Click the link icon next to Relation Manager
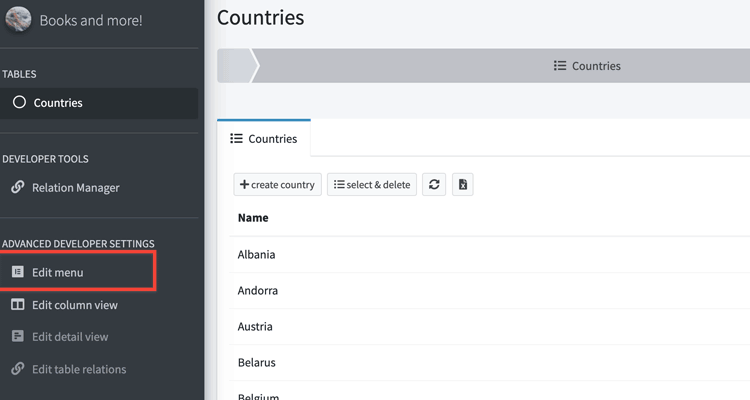 (18, 187)
